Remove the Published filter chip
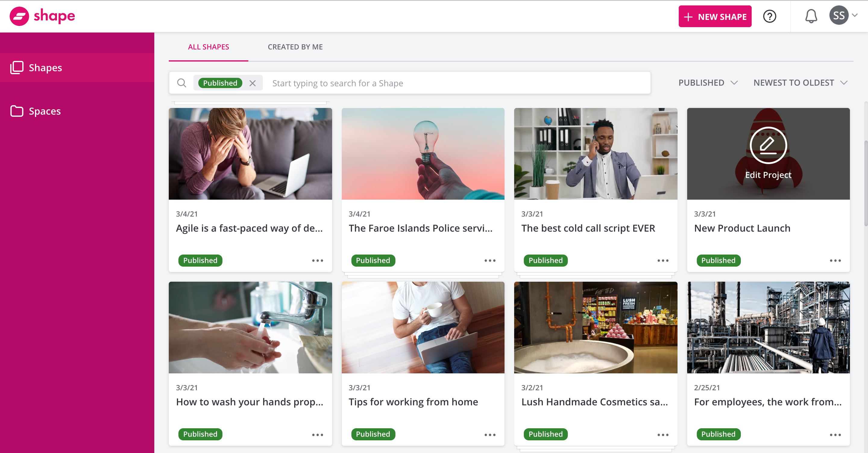 tap(253, 83)
